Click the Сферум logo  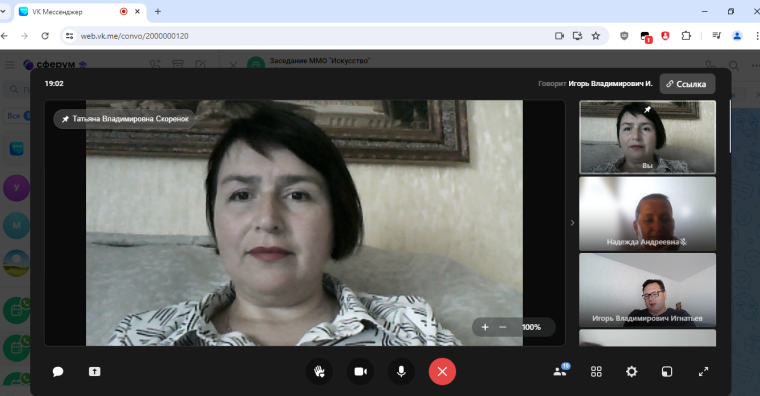tap(55, 64)
